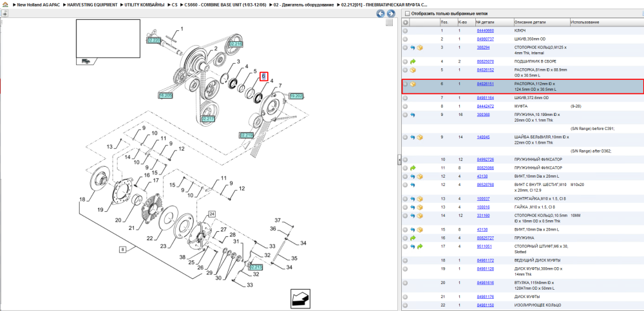Click diagram reference label 02.220
This screenshot has height=311, width=644.
[153, 41]
